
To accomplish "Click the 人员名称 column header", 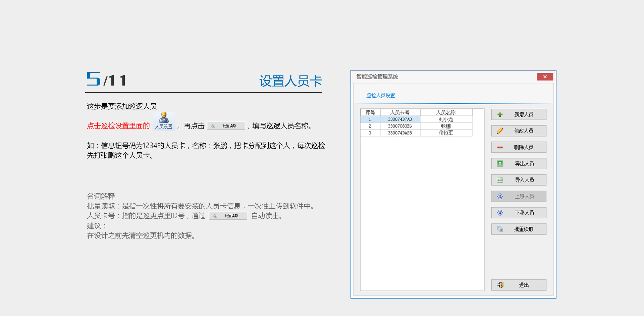I will coord(446,112).
